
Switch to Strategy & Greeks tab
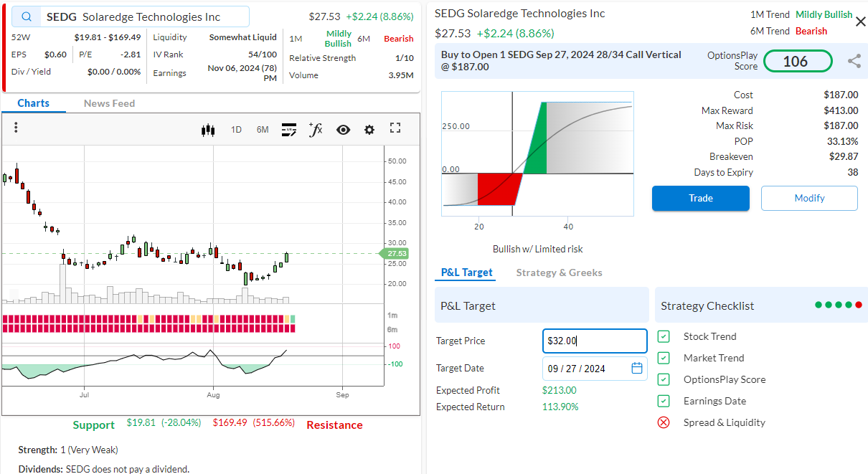(x=560, y=272)
